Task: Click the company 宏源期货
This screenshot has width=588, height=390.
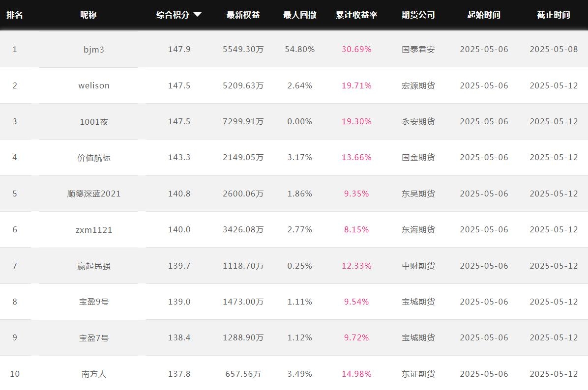Action: (418, 85)
